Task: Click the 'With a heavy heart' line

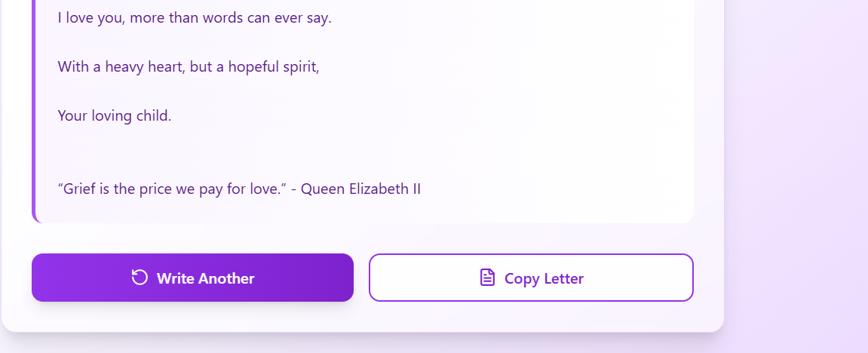Action: click(189, 67)
